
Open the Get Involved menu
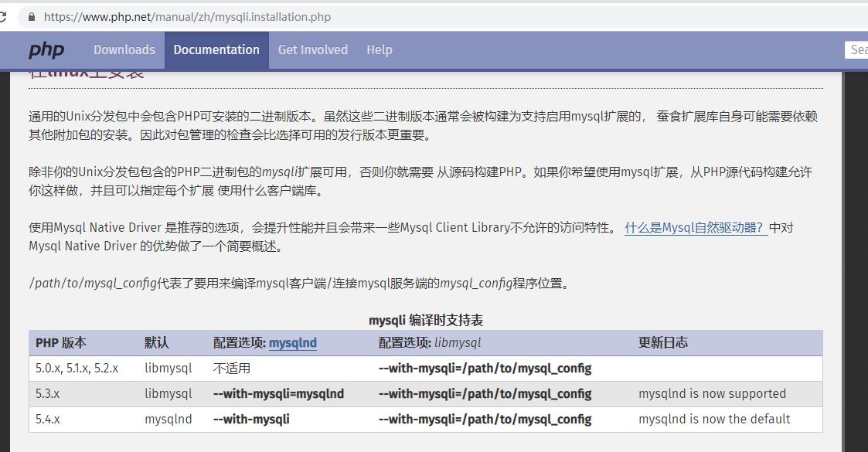click(313, 49)
